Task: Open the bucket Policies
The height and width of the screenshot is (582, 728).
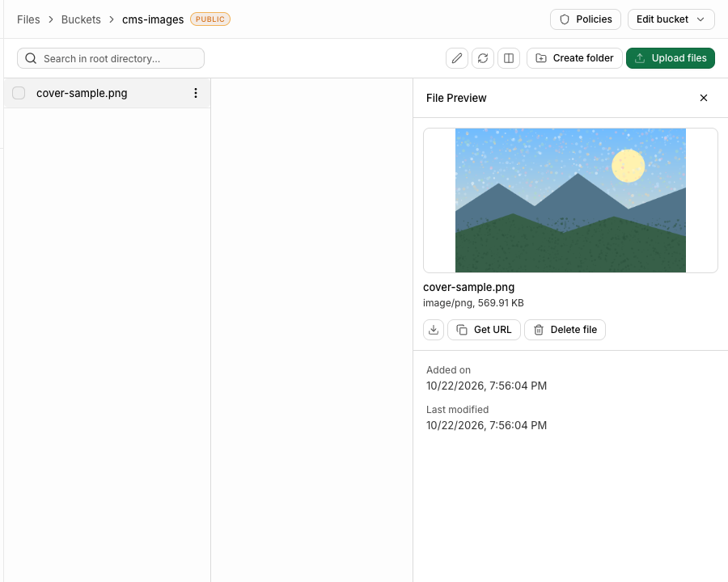Action: tap(586, 19)
